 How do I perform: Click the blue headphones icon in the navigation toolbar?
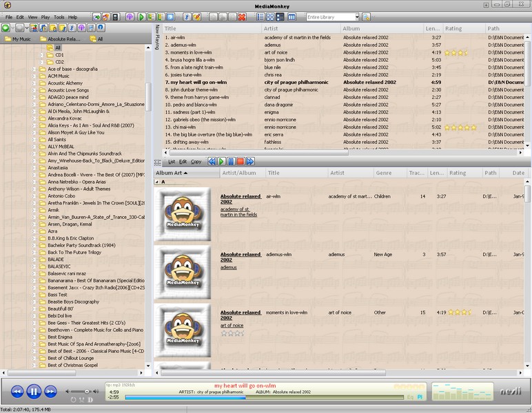[x=101, y=28]
